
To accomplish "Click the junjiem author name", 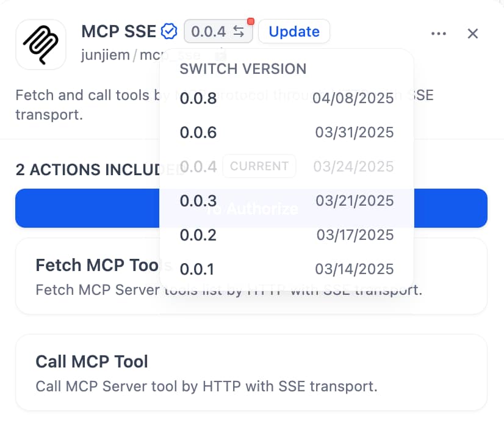I will coord(105,55).
